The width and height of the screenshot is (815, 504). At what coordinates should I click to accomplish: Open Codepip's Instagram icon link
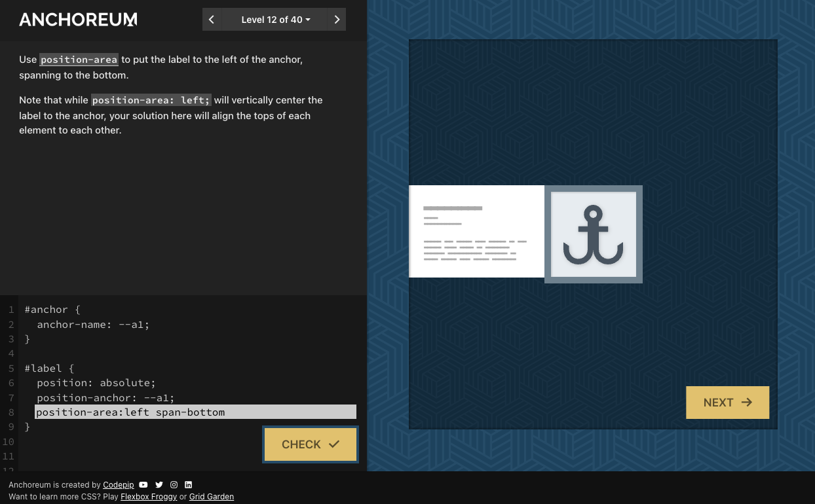tap(174, 485)
